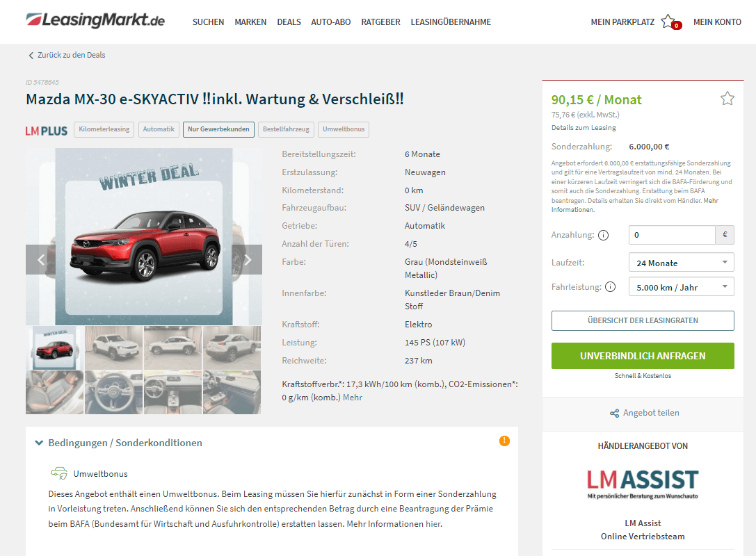756x556 pixels.
Task: Open the LEASINGÜBERNAHME menu item
Action: [x=451, y=22]
